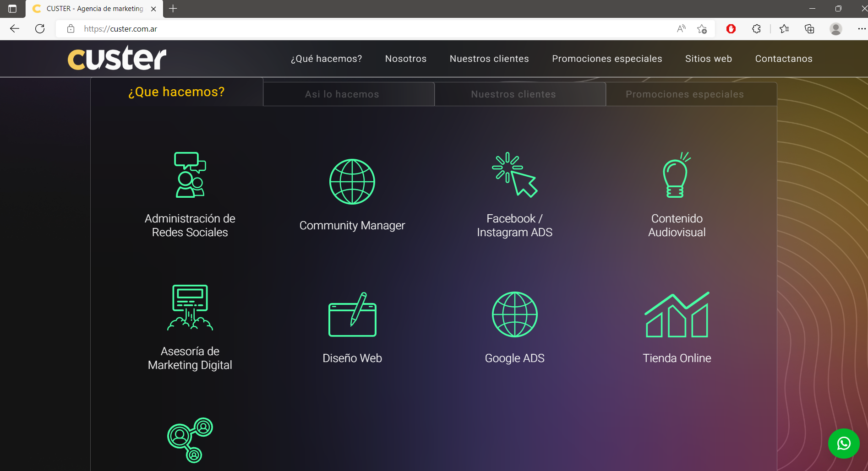The image size is (868, 471).
Task: Open the Collections icon
Action: (x=809, y=29)
